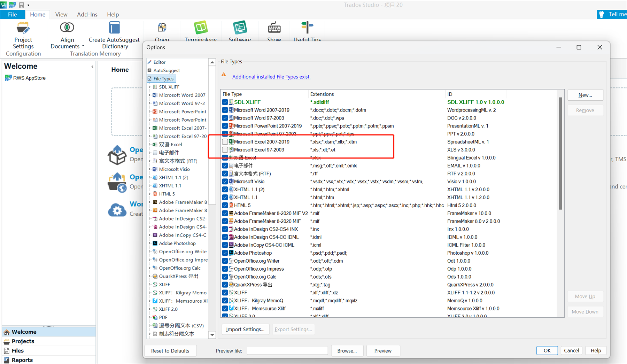Open the File menu tab
This screenshot has height=364, width=627.
(x=13, y=14)
